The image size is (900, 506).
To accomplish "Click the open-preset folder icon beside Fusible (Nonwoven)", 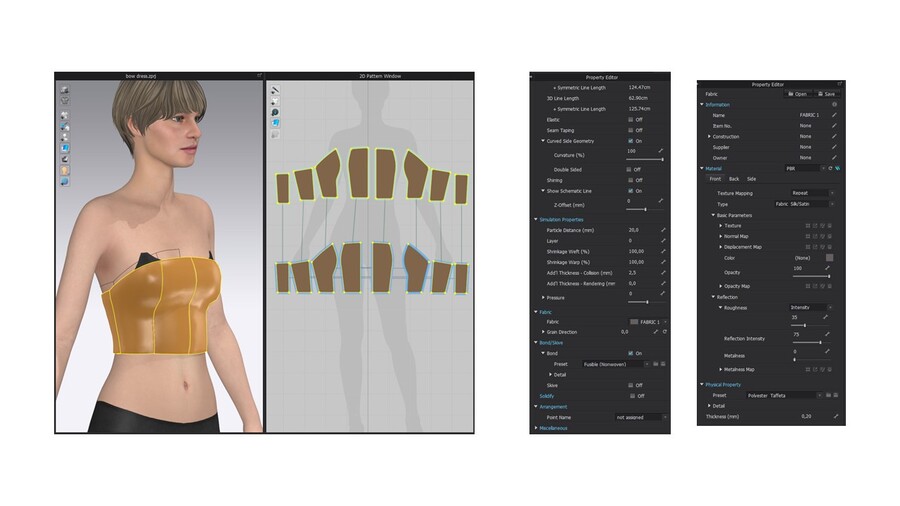I will pyautogui.click(x=655, y=364).
